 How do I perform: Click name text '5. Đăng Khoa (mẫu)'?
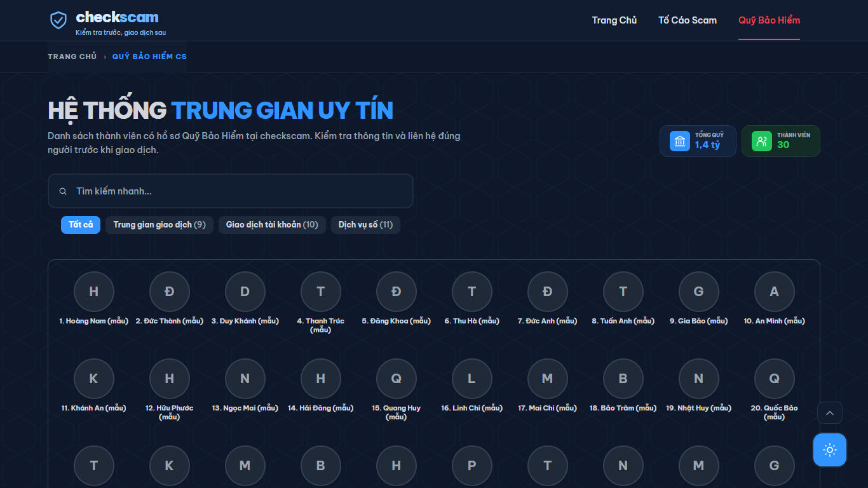(x=396, y=321)
